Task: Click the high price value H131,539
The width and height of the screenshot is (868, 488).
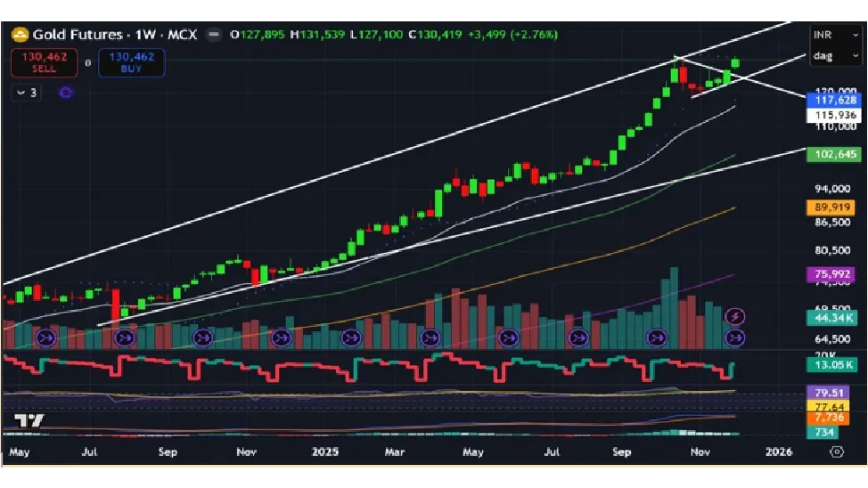Action: point(317,35)
